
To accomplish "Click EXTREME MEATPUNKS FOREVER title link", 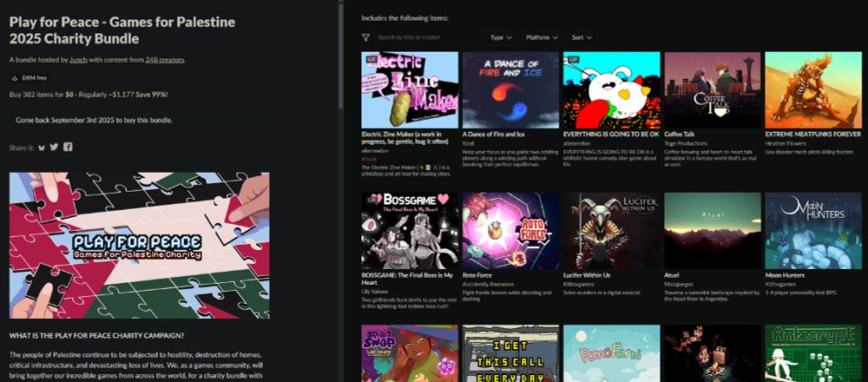I will 812,134.
